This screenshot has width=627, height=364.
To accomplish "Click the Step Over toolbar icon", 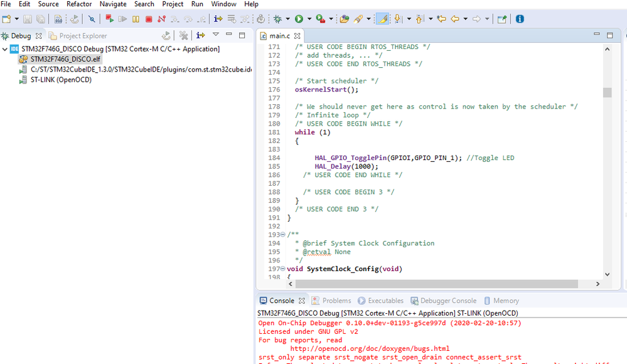I will tap(188, 19).
